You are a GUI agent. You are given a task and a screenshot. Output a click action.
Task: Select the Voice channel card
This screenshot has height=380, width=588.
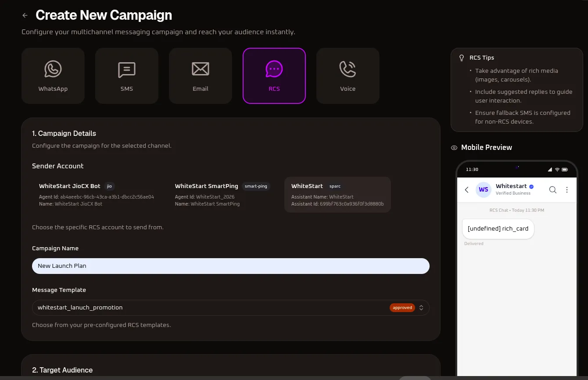(348, 76)
